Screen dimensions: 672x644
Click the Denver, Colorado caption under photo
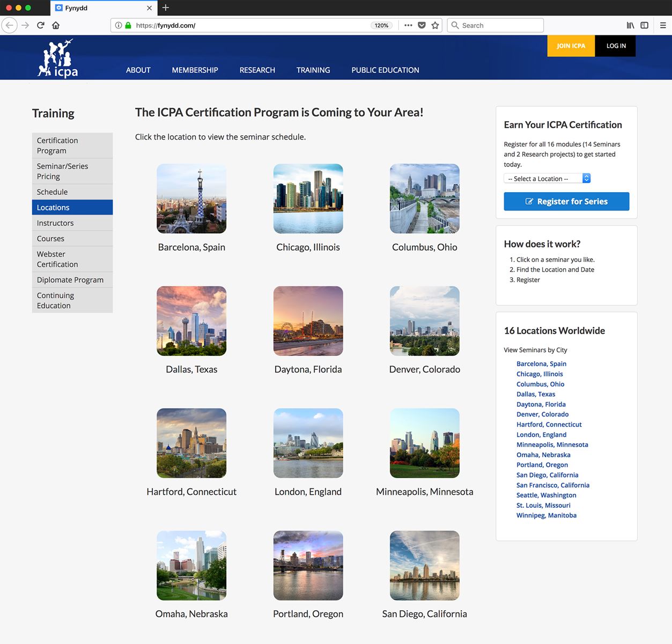pos(425,369)
